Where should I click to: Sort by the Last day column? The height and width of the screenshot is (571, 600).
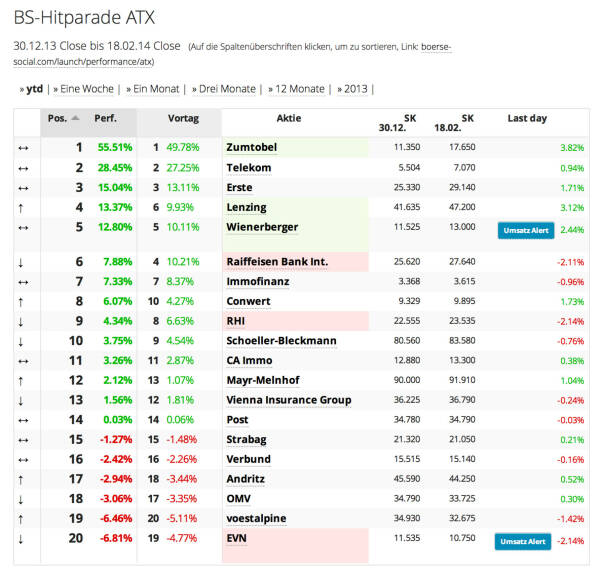click(527, 118)
